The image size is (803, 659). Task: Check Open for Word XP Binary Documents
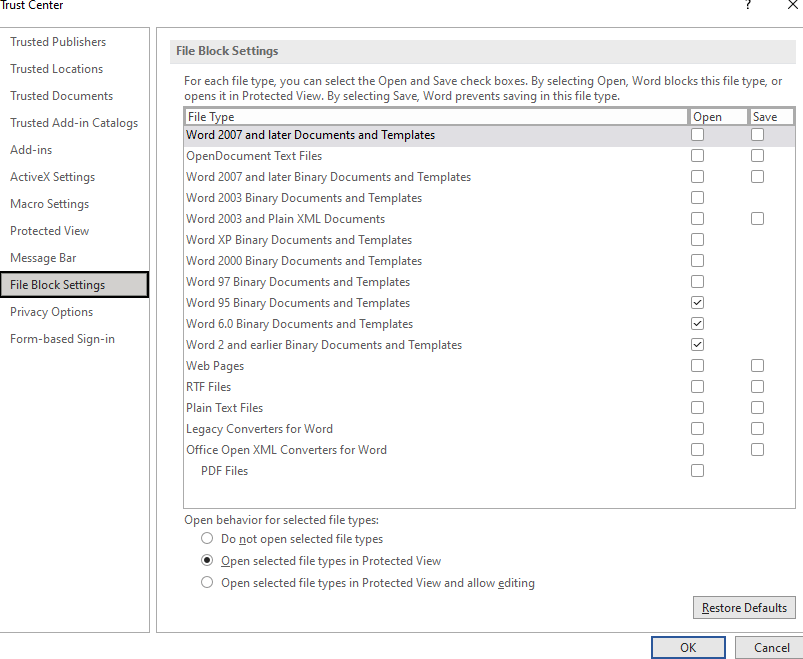coord(697,240)
